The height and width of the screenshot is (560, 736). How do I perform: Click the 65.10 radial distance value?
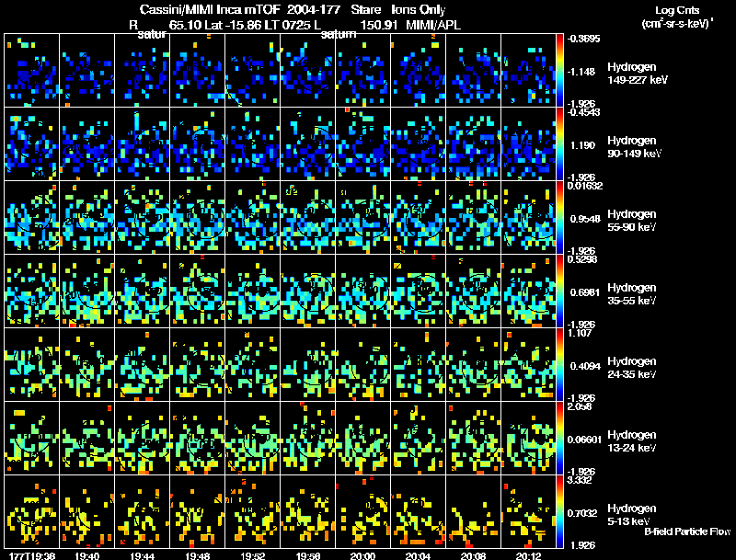[186, 25]
